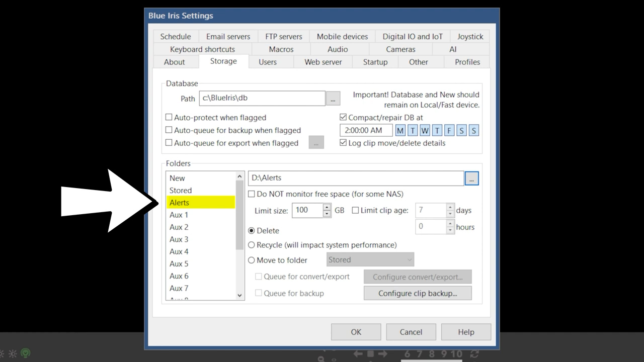644x362 pixels.
Task: Select the New folder in list
Action: 201,178
